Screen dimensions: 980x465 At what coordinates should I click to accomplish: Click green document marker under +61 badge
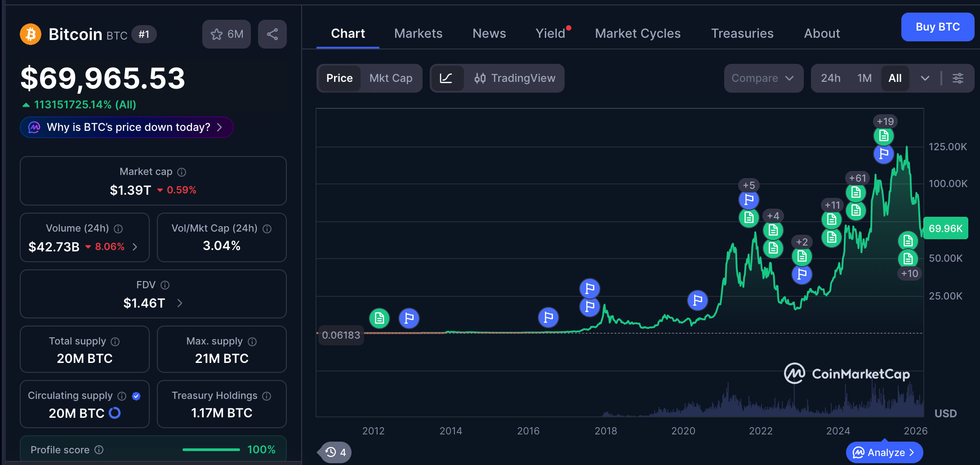click(856, 192)
